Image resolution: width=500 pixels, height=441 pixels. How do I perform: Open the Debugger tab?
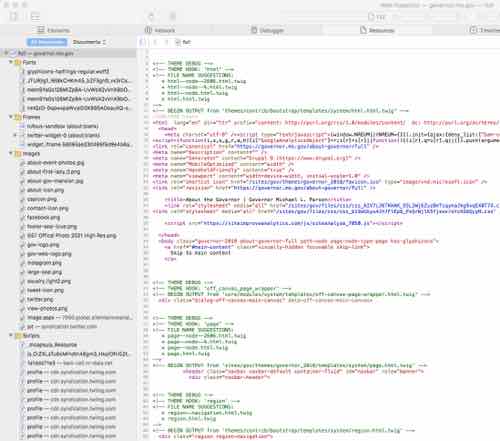[267, 30]
